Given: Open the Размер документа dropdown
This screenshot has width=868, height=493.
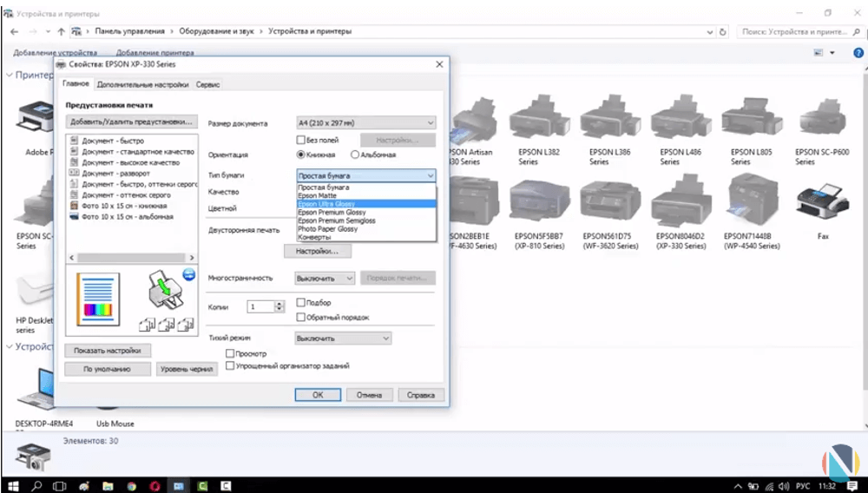Looking at the screenshot, I should [366, 123].
